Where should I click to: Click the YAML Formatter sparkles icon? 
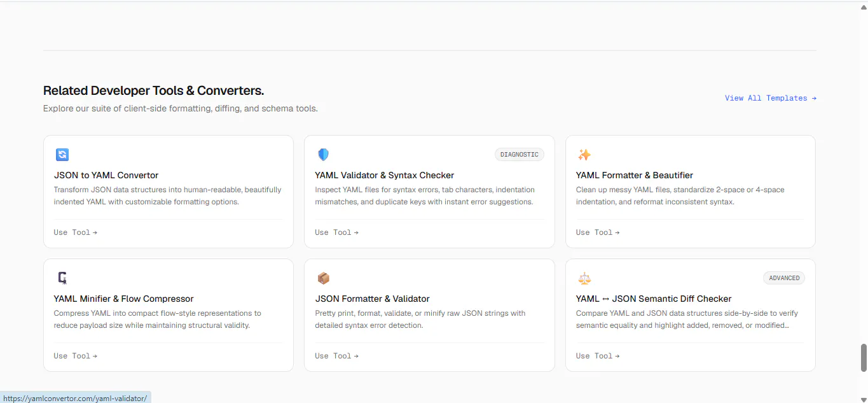584,155
